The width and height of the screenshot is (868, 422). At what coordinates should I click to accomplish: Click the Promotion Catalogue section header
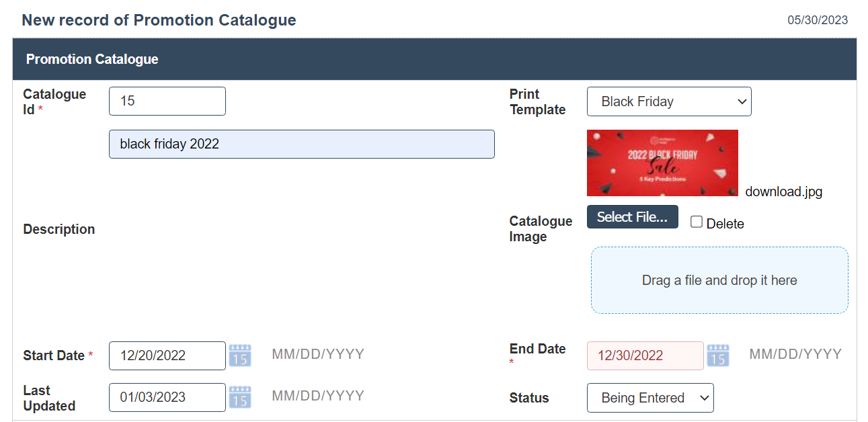[92, 59]
